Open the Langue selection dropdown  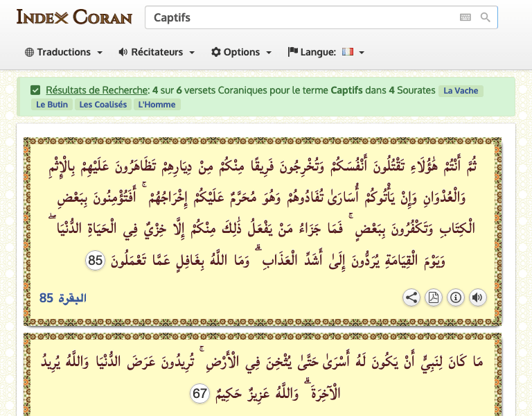(326, 52)
